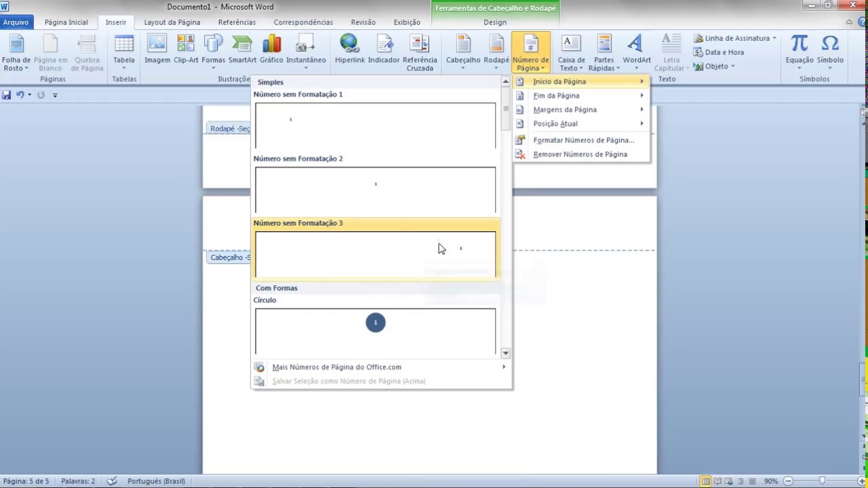
Task: Insert a picture with Imagem
Action: (157, 49)
